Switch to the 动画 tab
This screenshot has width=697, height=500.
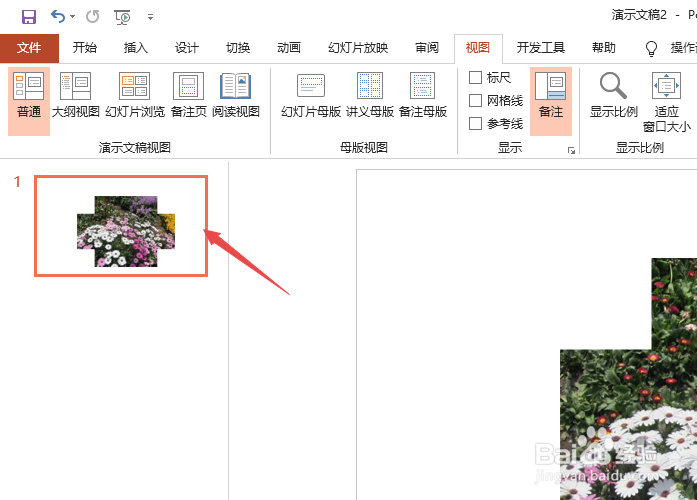289,48
